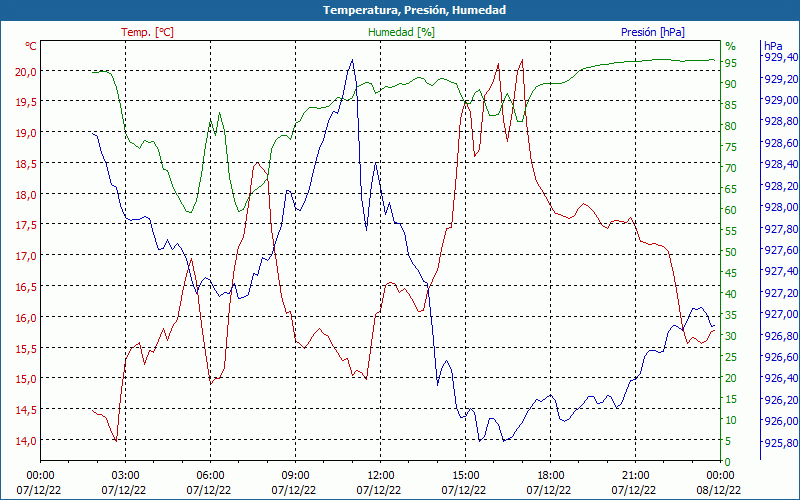Screen dimensions: 800x500
Task: Click the '928,00' pressure axis value
Action: (779, 207)
